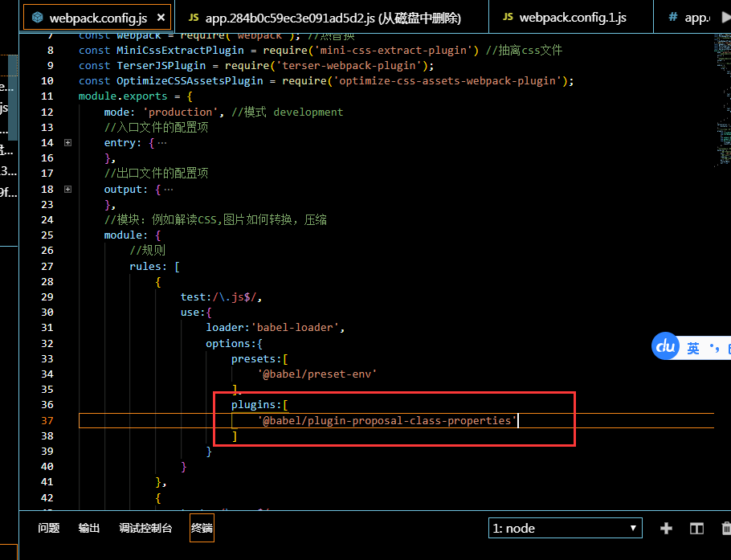This screenshot has height=560, width=731.
Task: Click 'terser-webpack-plugin' require string
Action: click(x=349, y=66)
